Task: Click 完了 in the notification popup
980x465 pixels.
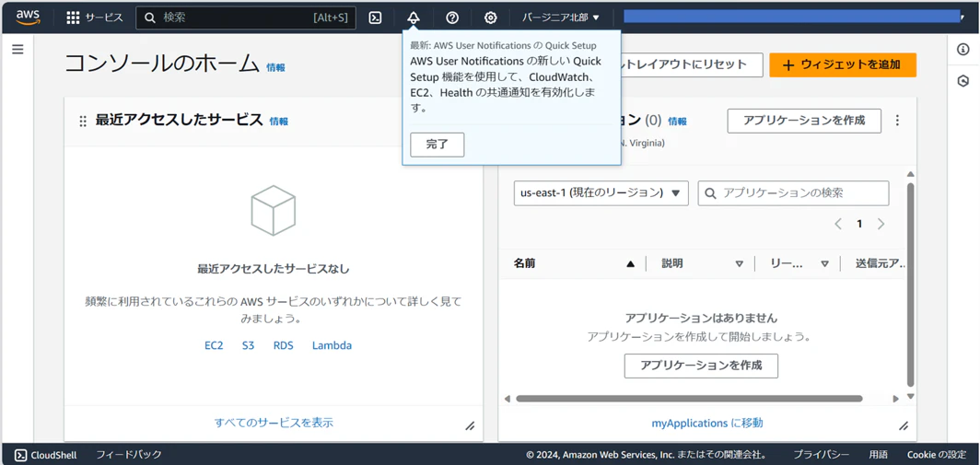Action: (437, 145)
